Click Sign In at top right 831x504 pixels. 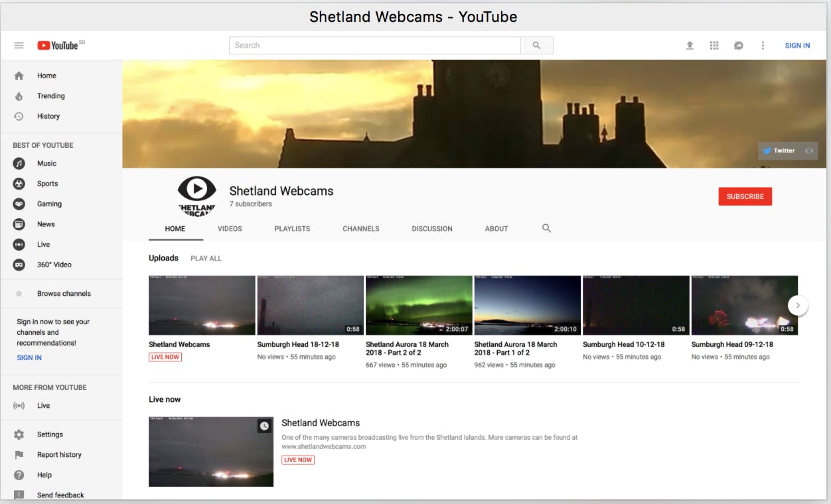pos(797,46)
